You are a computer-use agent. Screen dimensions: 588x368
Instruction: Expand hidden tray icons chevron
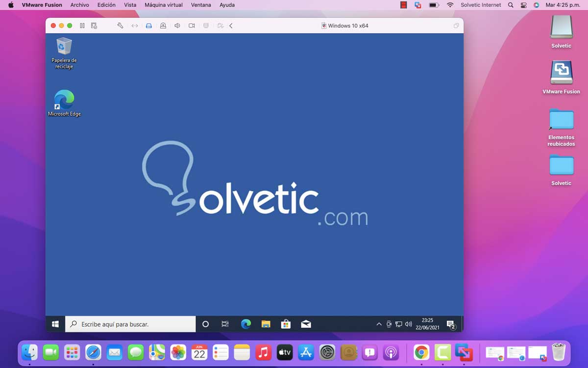[x=379, y=324]
